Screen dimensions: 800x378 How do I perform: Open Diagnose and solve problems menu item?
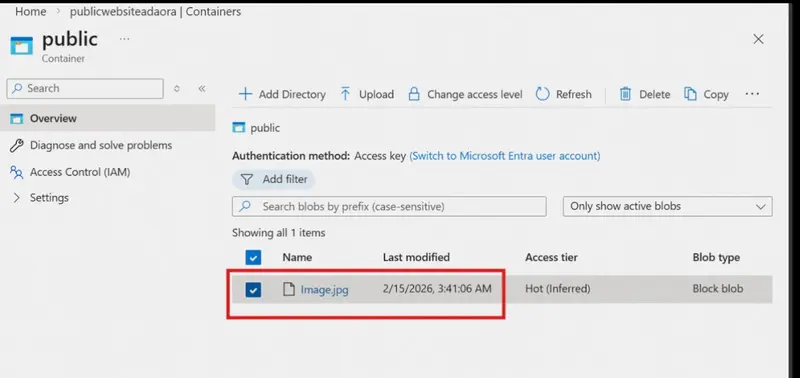click(101, 145)
